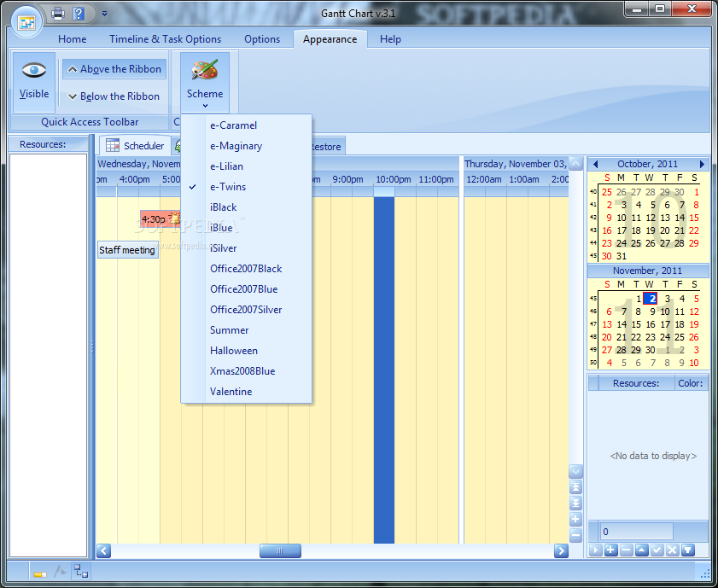
Task: Choose the Valentine scheme
Action: click(247, 392)
